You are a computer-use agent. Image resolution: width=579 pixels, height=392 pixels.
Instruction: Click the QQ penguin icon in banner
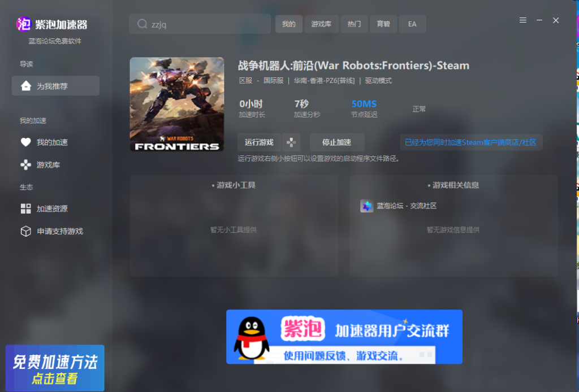tap(252, 338)
